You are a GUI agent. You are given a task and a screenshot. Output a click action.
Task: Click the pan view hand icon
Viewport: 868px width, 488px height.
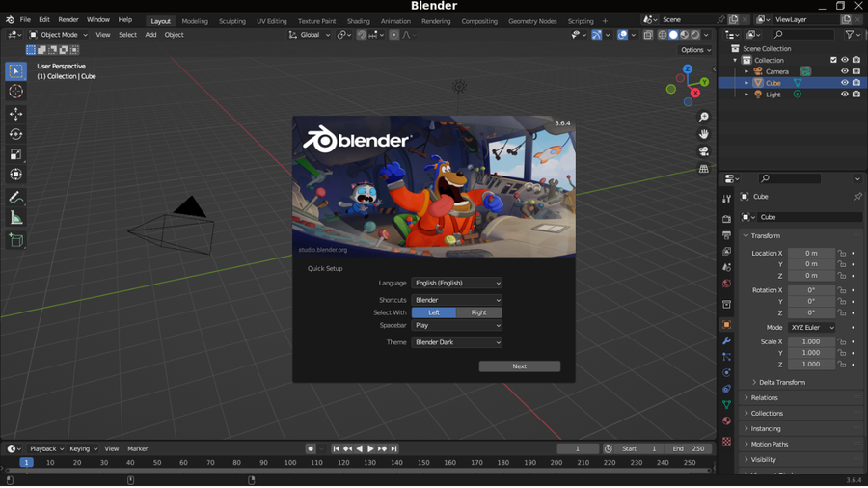point(704,134)
